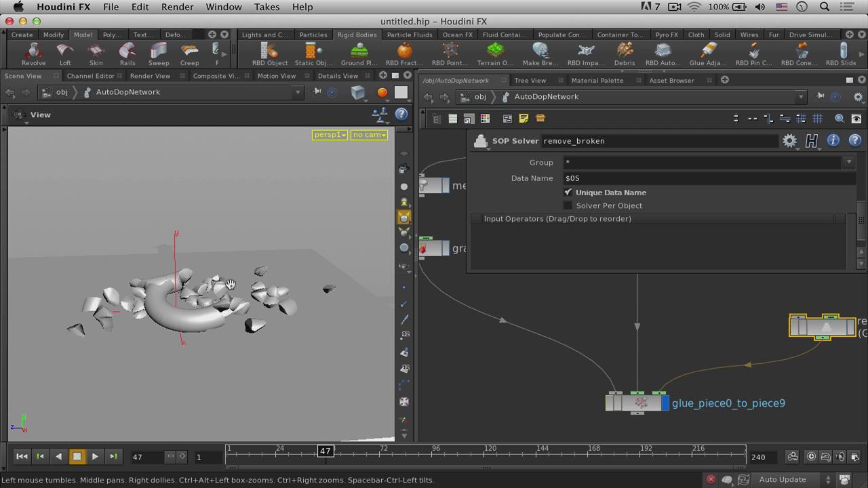Toggle the glue_piece0_to_piece9 node display flag
Viewport: 868px width, 488px height.
pos(665,403)
